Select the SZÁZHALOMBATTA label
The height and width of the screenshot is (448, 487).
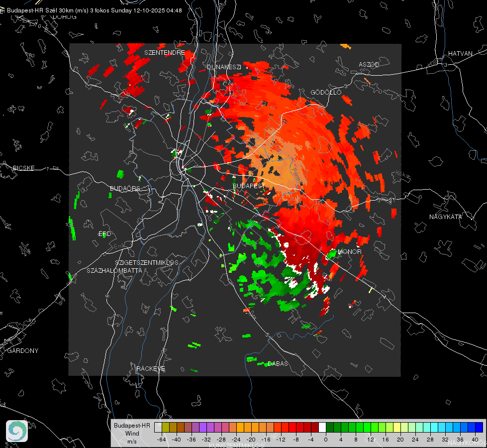tap(114, 270)
